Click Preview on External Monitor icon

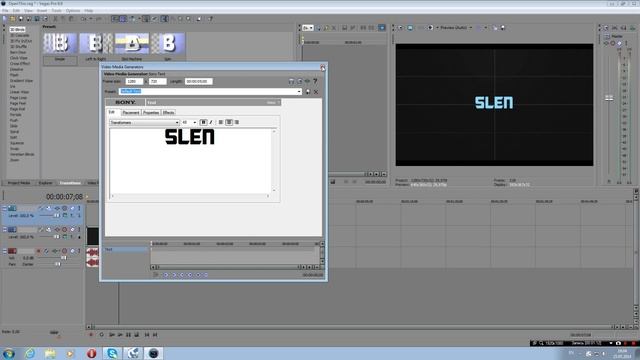tap(410, 28)
